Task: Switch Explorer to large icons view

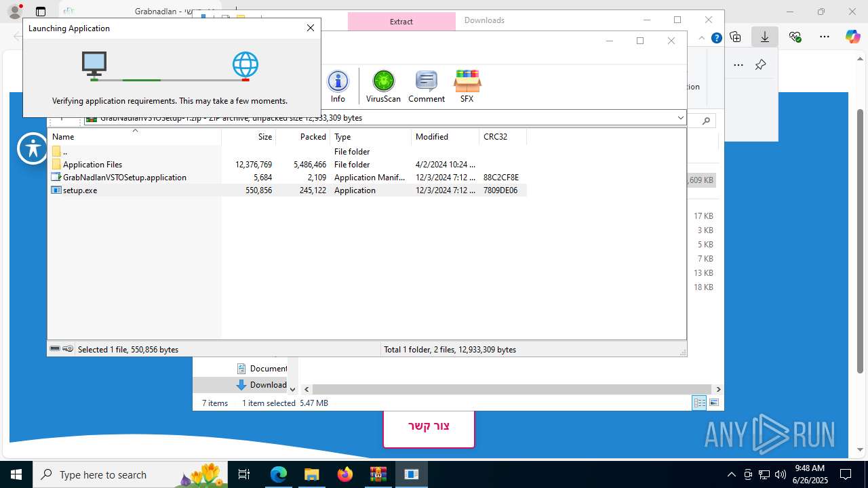Action: point(714,403)
